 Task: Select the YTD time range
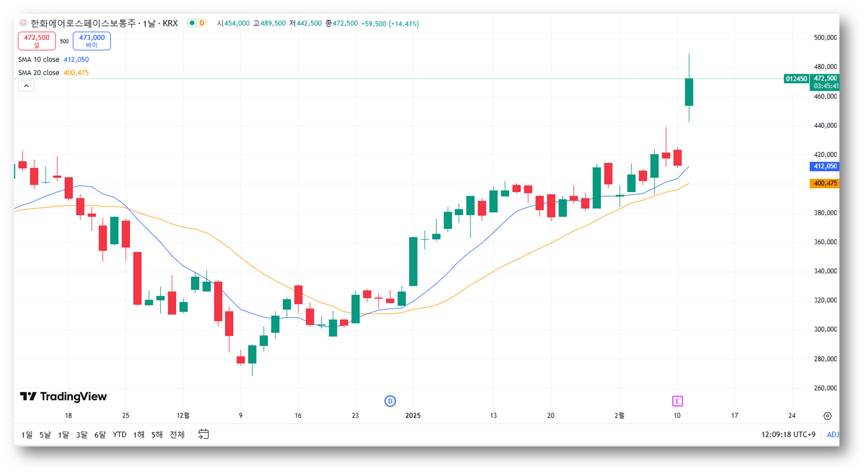(119, 435)
